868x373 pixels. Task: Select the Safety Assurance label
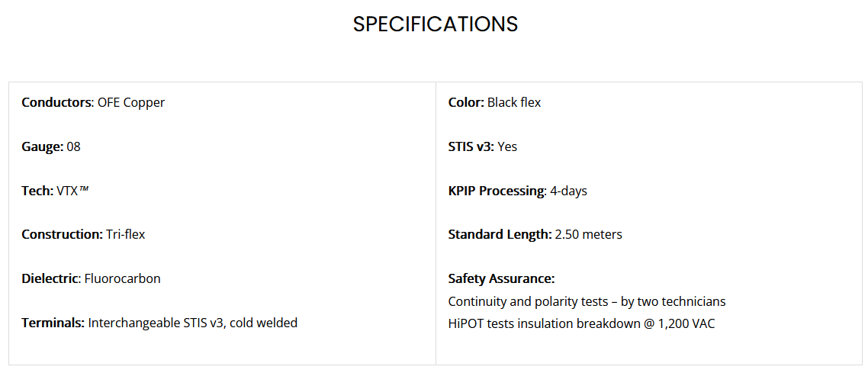502,278
